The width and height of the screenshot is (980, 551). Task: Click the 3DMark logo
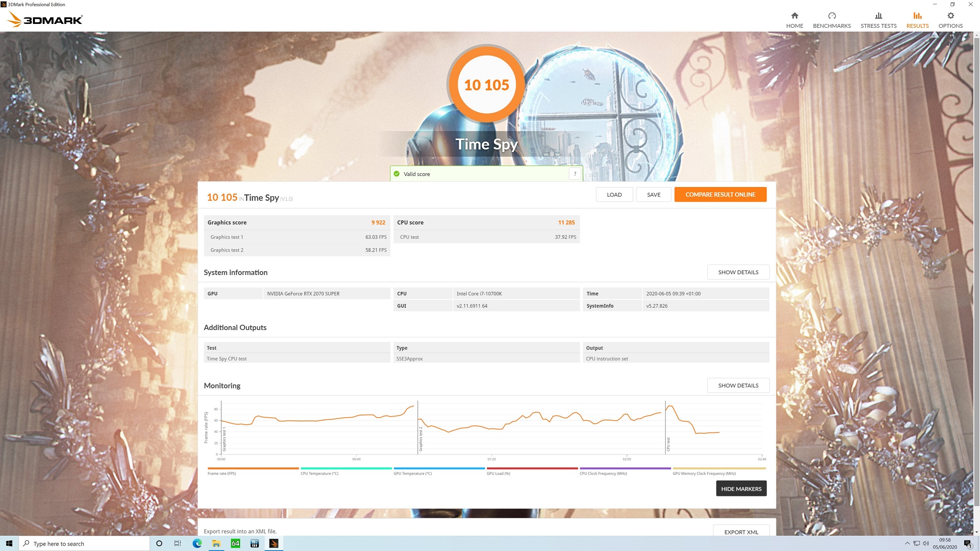45,19
